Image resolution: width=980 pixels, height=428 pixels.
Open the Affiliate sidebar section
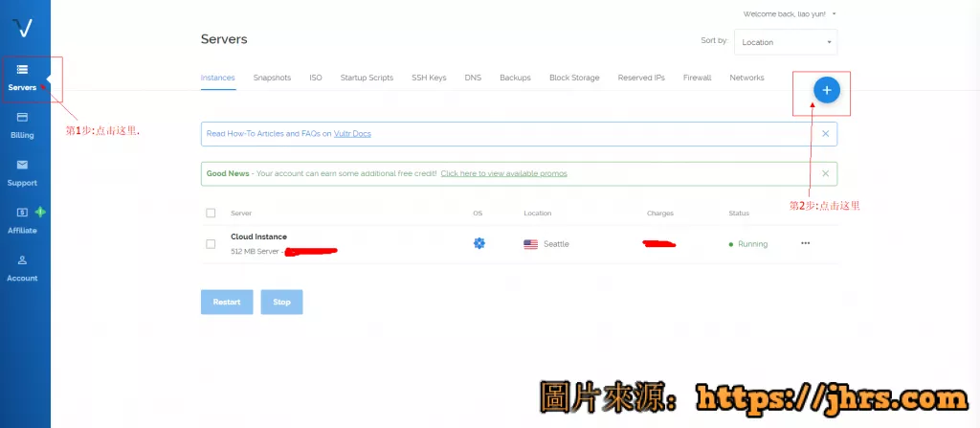(x=23, y=221)
